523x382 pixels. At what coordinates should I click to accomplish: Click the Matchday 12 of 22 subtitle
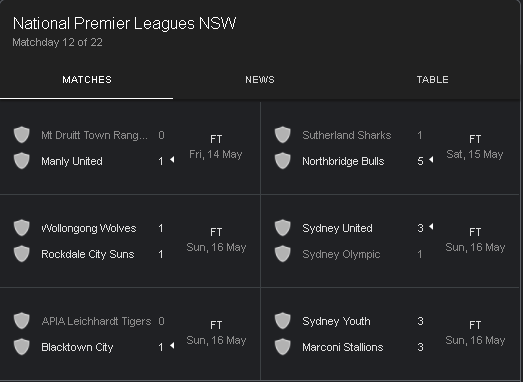57,42
